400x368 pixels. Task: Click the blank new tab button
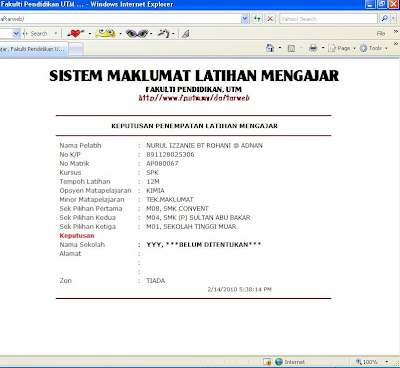[x=76, y=49]
